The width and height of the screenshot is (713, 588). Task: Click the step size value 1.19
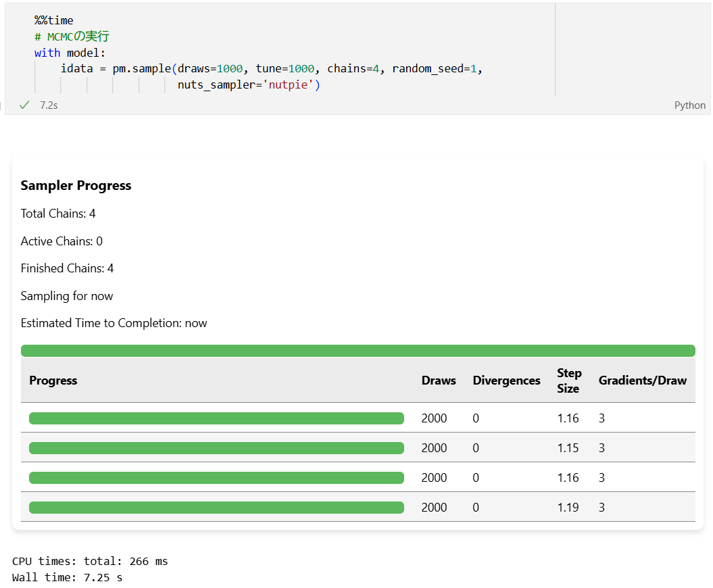tap(568, 508)
